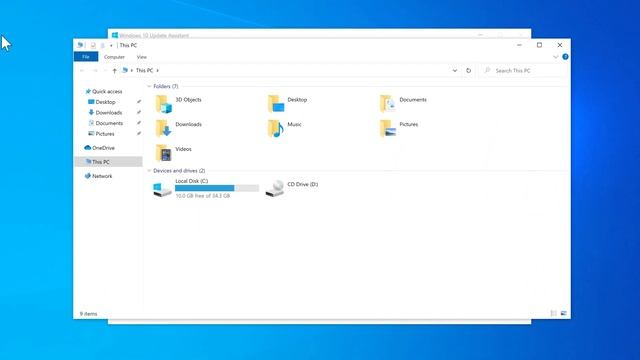Image resolution: width=640 pixels, height=360 pixels.
Task: Click the Windows 10 Update Assistant window title
Action: tap(154, 36)
